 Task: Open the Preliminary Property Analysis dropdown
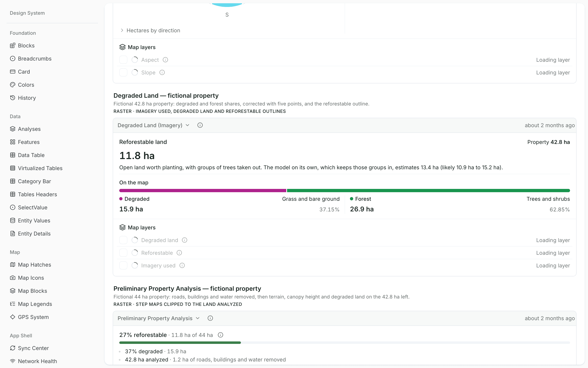pyautogui.click(x=158, y=318)
